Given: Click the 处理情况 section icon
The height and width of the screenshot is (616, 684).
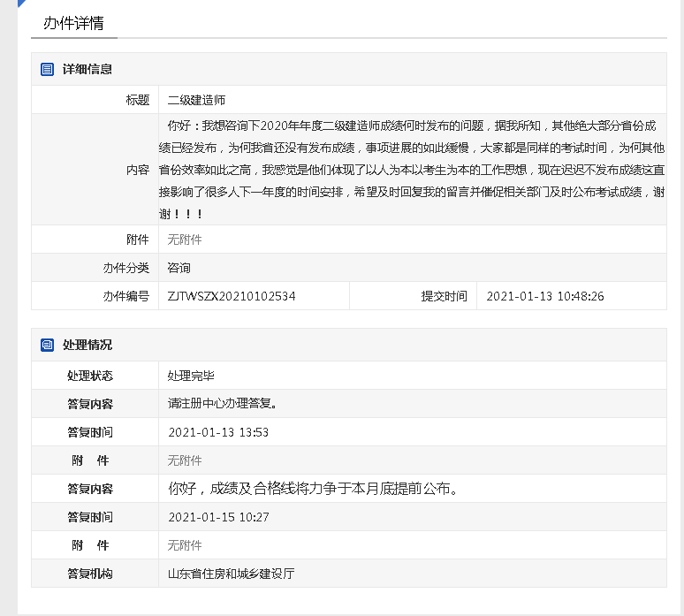Looking at the screenshot, I should [x=47, y=345].
